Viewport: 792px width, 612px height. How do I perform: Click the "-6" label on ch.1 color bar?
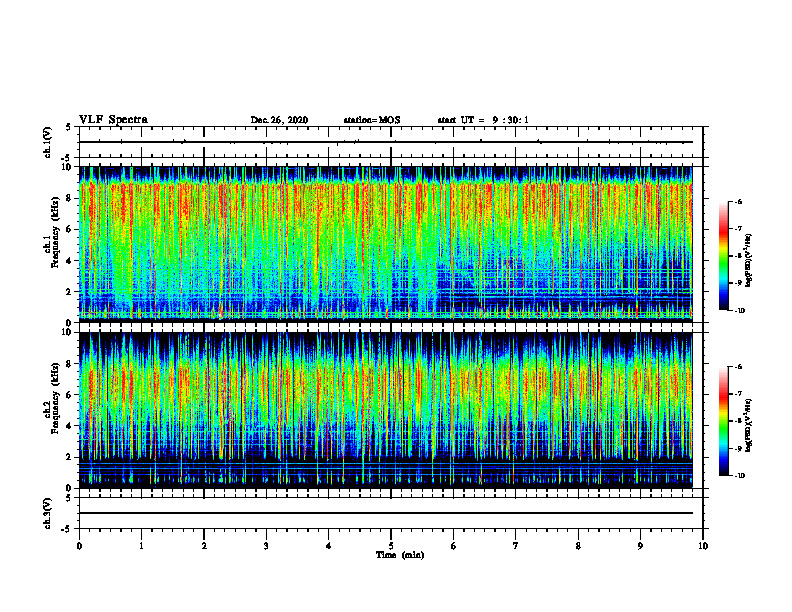coord(738,202)
